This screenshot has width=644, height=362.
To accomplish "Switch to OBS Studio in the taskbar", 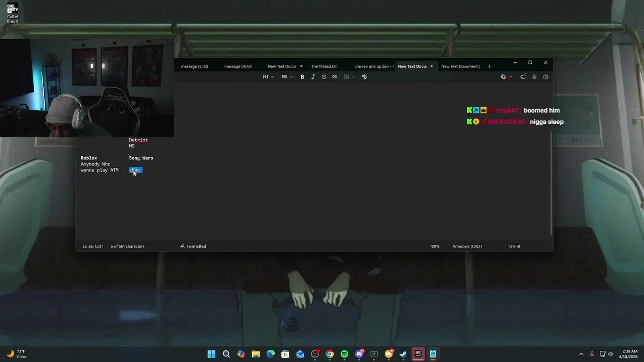I will pos(315,354).
